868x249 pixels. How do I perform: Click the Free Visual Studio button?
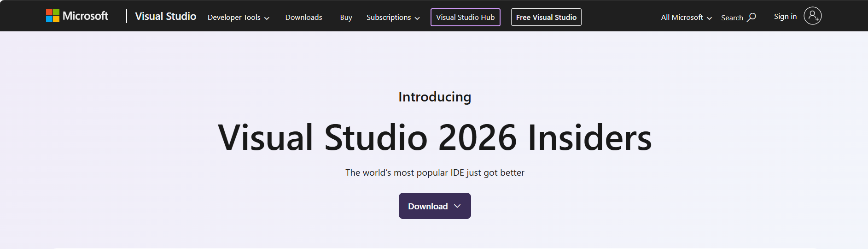(546, 17)
